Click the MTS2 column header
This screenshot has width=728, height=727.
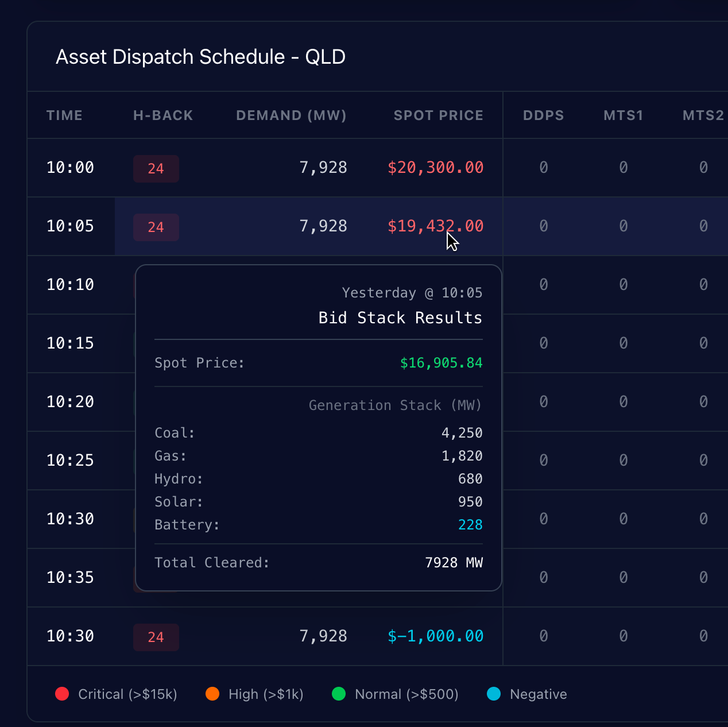pyautogui.click(x=703, y=115)
